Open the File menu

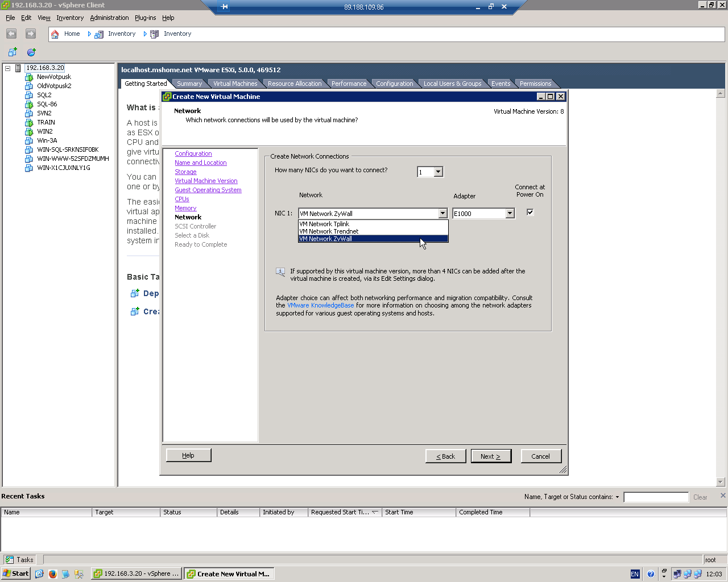(10, 18)
